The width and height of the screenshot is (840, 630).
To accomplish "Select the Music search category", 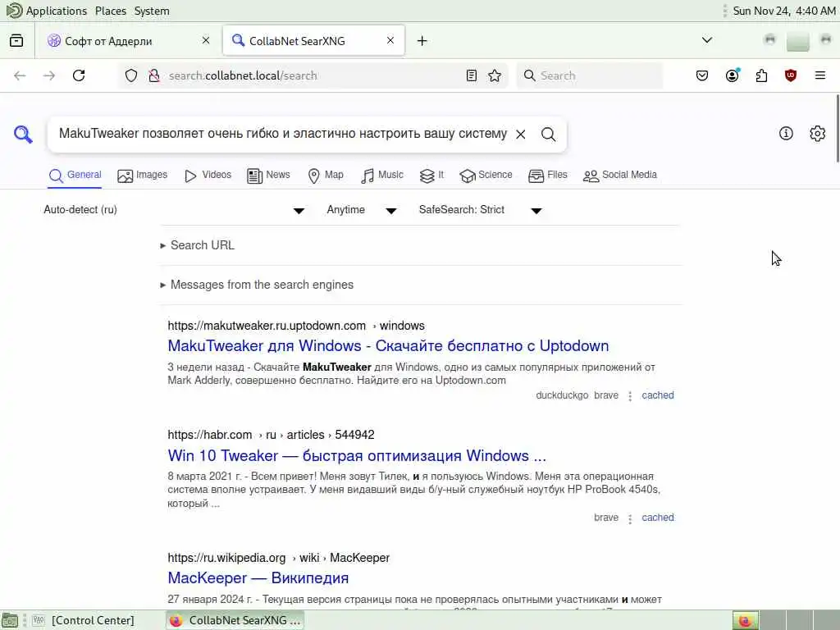I will click(x=381, y=176).
